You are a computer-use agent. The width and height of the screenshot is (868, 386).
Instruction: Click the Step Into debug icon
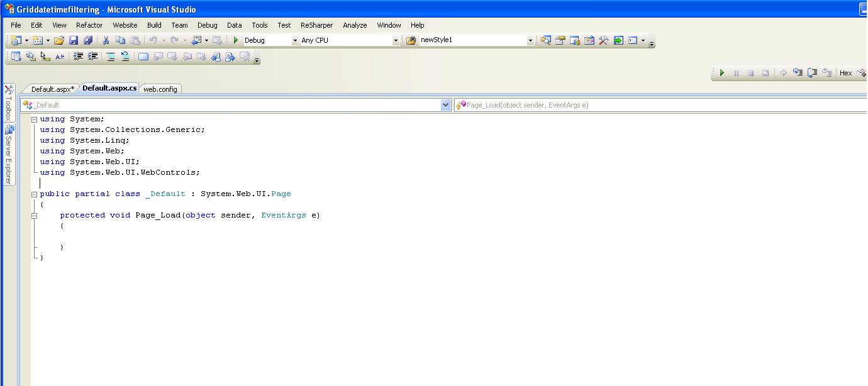[x=798, y=73]
